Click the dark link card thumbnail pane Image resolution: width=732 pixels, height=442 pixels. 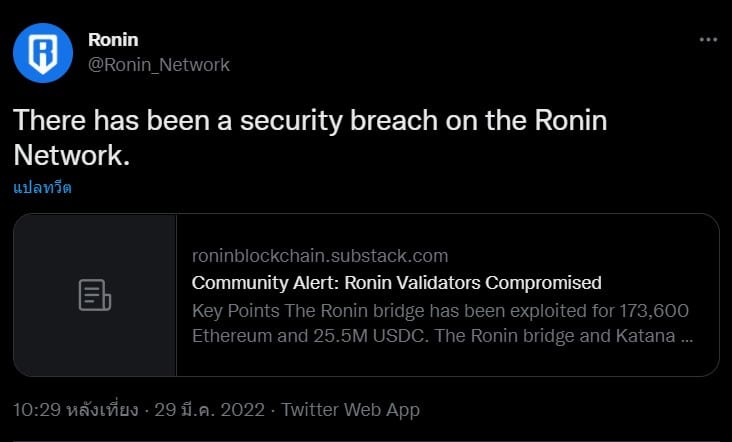tap(95, 295)
